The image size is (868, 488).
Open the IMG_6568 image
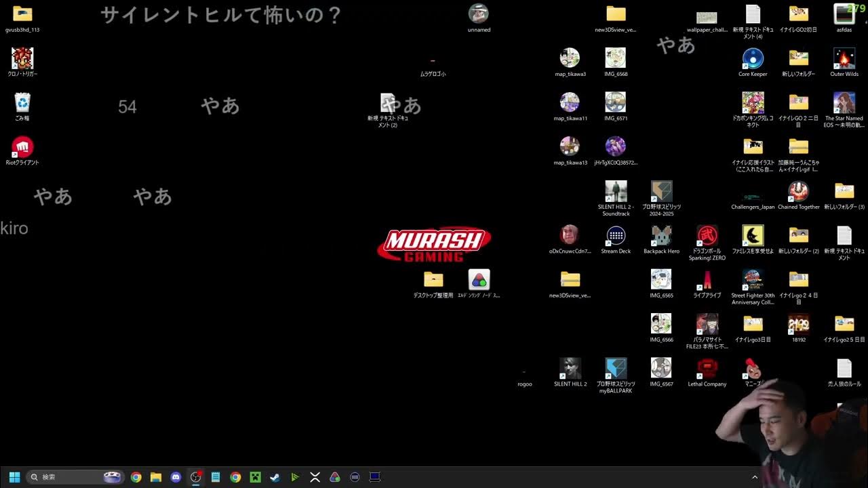coord(615,58)
